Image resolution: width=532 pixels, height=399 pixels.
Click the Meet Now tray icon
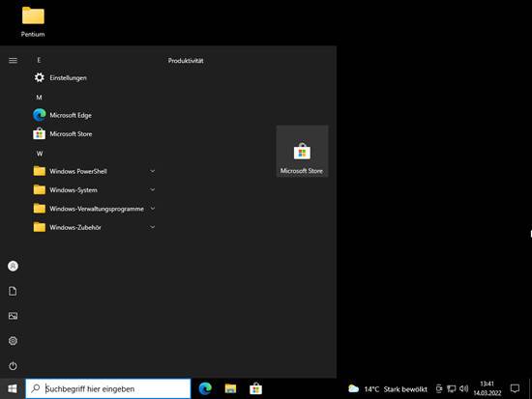click(439, 388)
